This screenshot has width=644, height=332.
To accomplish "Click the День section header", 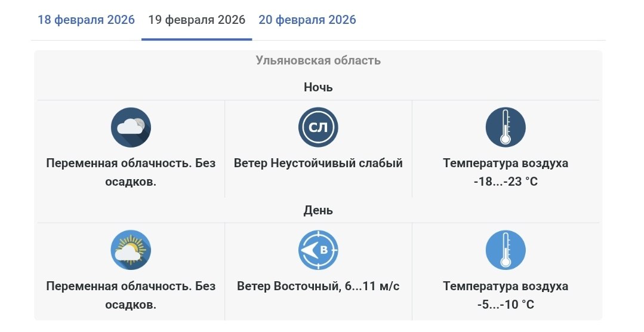I will (x=318, y=210).
